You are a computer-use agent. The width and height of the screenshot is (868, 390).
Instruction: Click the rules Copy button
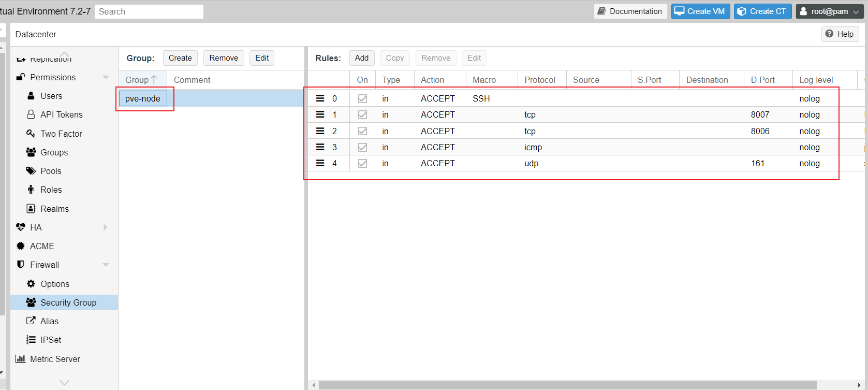[395, 58]
